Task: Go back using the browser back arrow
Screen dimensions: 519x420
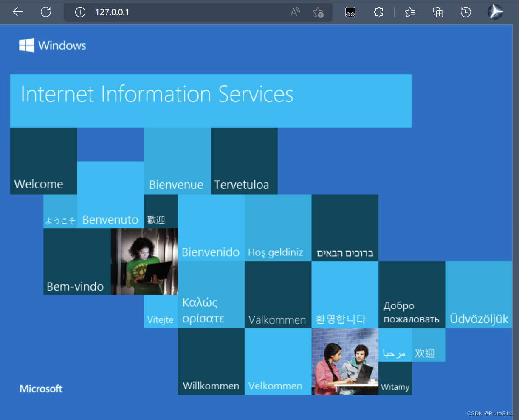Action: [x=18, y=12]
